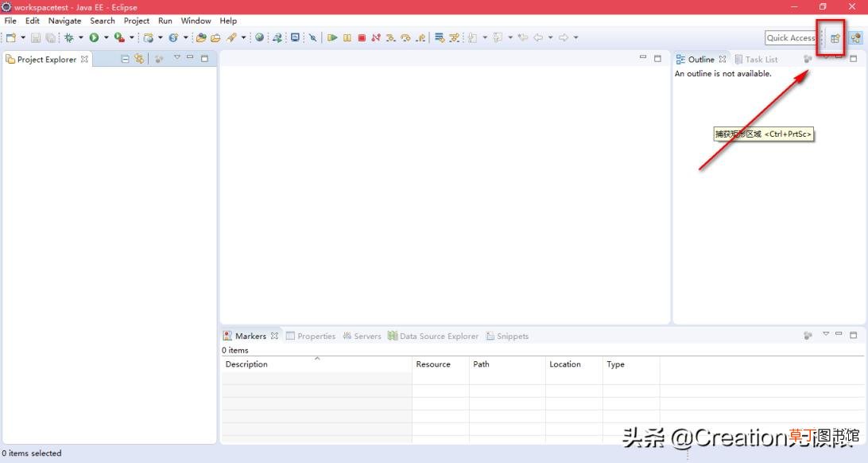Click the blue Web Services icon
The image size is (868, 463).
click(x=173, y=37)
